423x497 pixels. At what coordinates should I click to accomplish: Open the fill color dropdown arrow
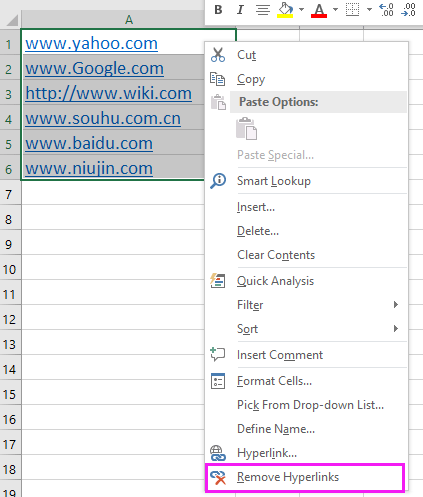(x=301, y=10)
